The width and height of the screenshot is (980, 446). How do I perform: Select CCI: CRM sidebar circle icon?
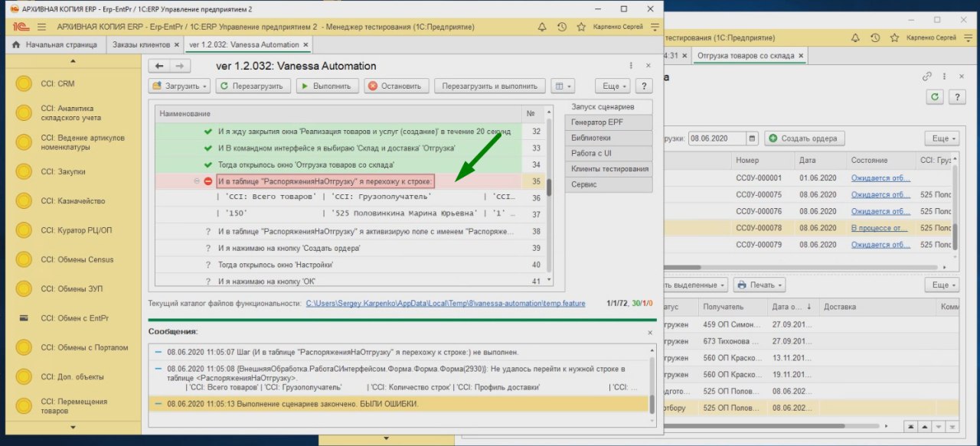point(24,84)
